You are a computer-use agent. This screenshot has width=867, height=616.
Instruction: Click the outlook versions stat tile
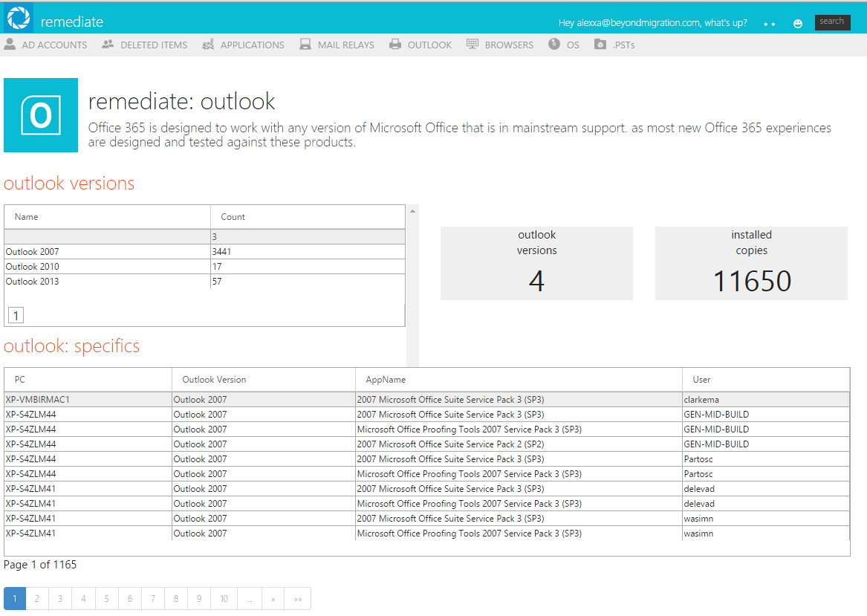536,263
